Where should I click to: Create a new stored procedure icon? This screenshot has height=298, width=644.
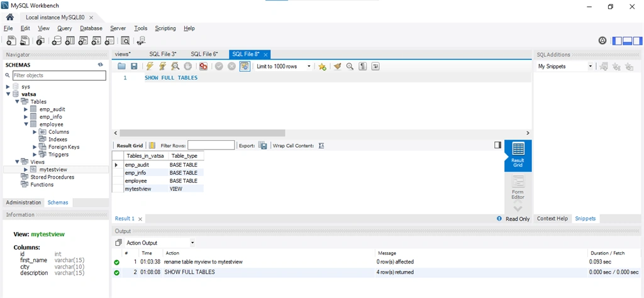coord(96,40)
